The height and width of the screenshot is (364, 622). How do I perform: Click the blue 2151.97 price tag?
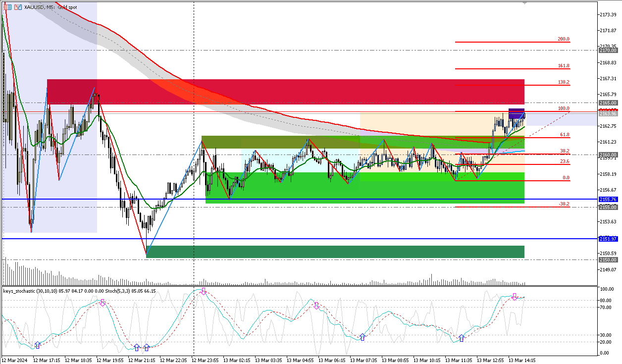(x=608, y=239)
